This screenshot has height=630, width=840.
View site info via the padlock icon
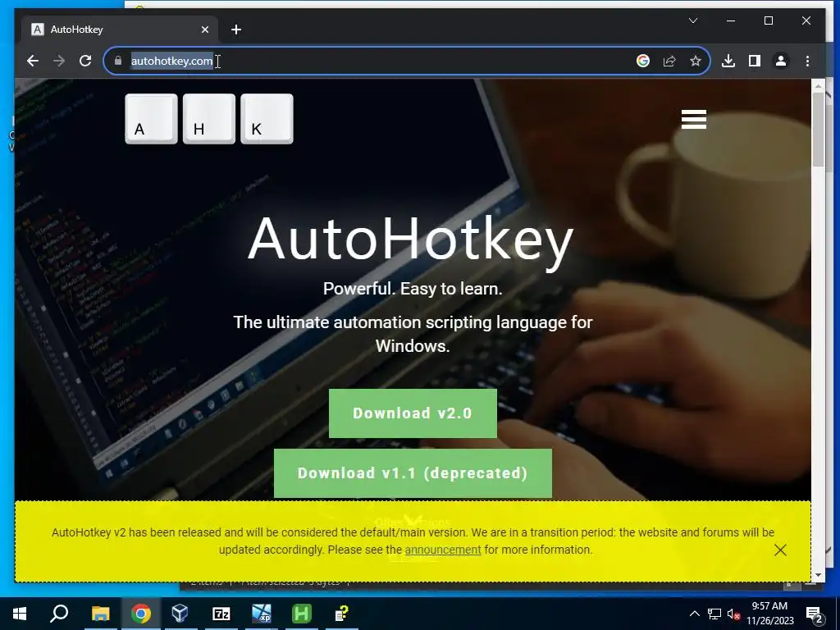(x=118, y=61)
